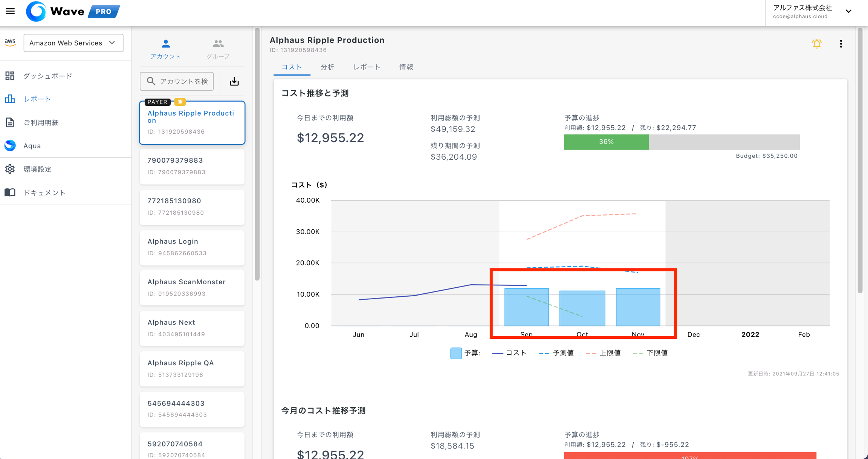Open the ダッシュボード dashboard icon
This screenshot has width=868, height=459.
(10, 76)
